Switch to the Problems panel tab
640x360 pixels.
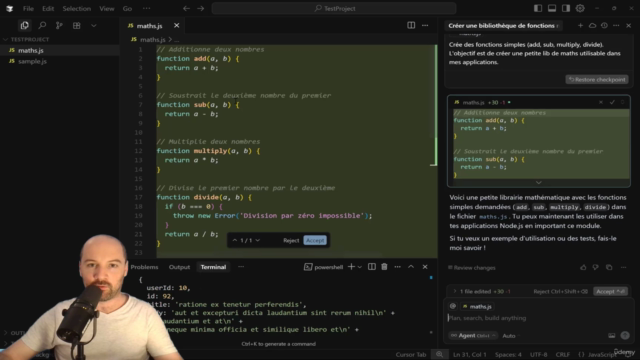point(144,267)
